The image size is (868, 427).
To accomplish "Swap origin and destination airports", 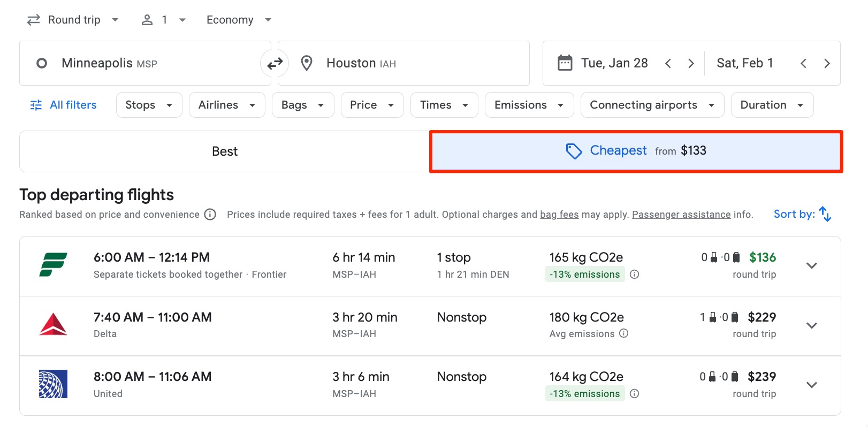I will pyautogui.click(x=275, y=64).
